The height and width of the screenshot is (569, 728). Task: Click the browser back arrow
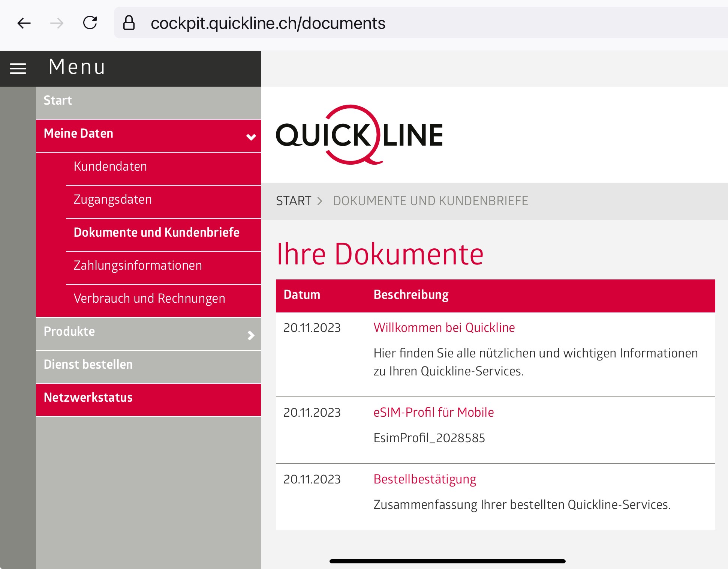coord(24,23)
